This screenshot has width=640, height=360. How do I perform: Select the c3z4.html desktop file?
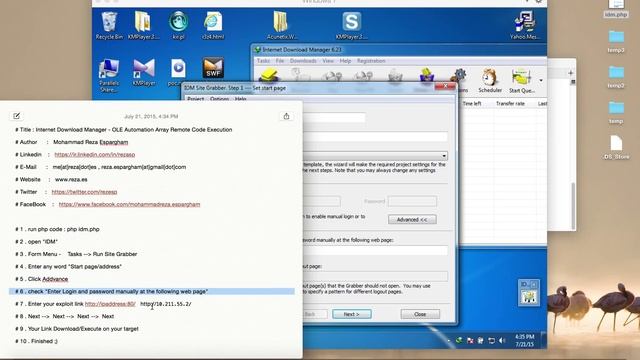213,25
